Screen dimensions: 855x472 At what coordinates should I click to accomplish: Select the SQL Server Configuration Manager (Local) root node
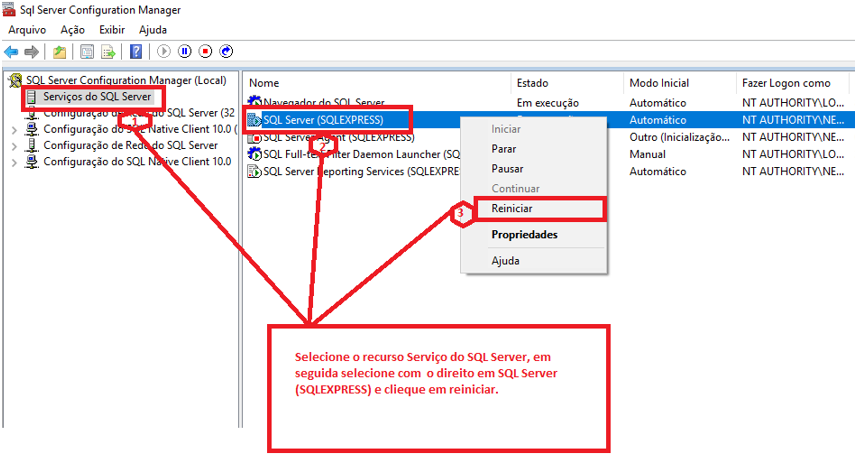(126, 81)
